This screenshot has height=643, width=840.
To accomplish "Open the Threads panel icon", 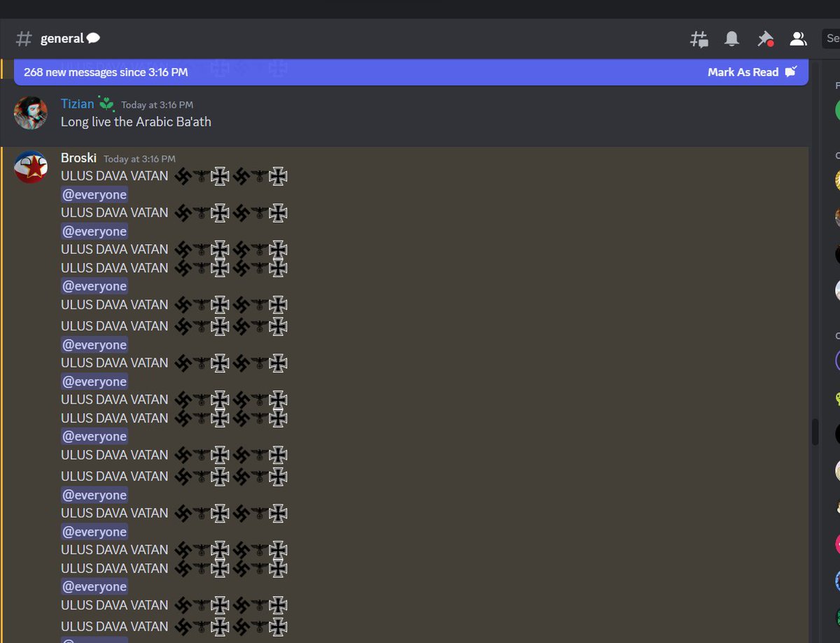I will [x=699, y=39].
